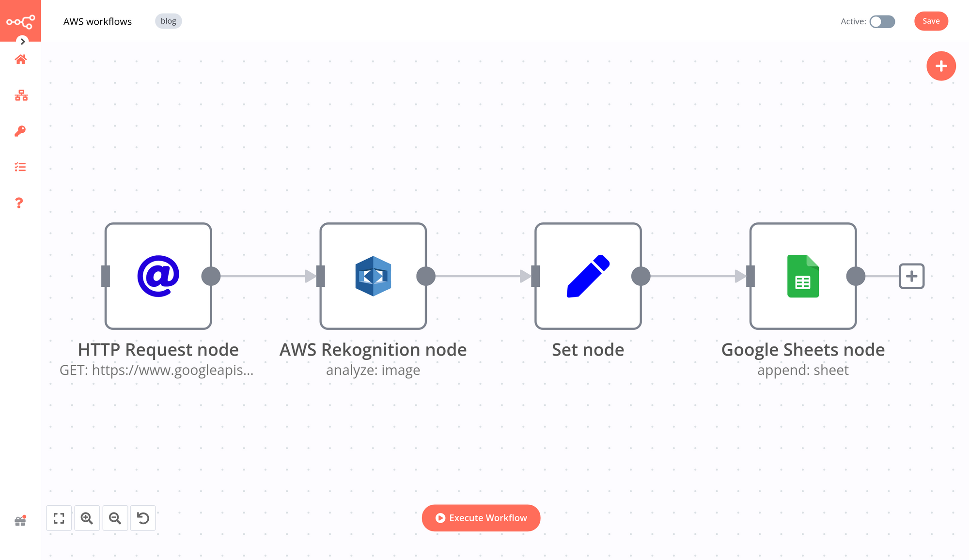The width and height of the screenshot is (969, 560).
Task: Click the home icon in sidebar
Action: [20, 59]
